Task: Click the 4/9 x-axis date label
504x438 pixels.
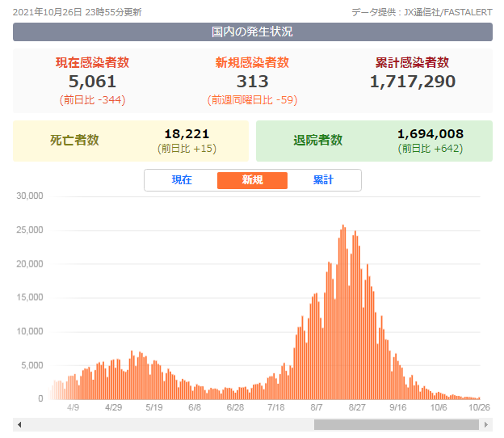Action: pyautogui.click(x=73, y=407)
